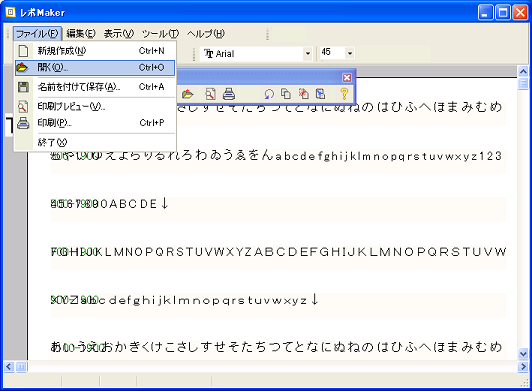Viewport: 532px width, 391px height.
Task: Expand the Arial font name dropdown
Action: (x=308, y=54)
